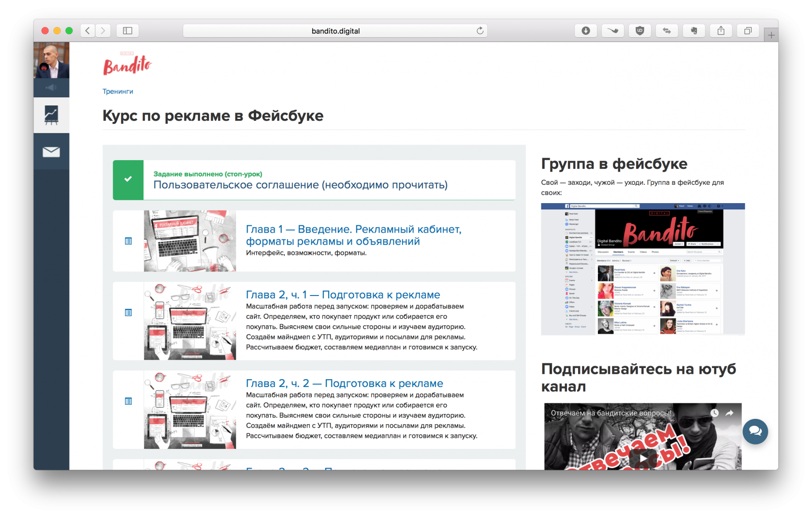Click the green completed checkmark box
Screen dimensions: 812x518
click(x=128, y=179)
